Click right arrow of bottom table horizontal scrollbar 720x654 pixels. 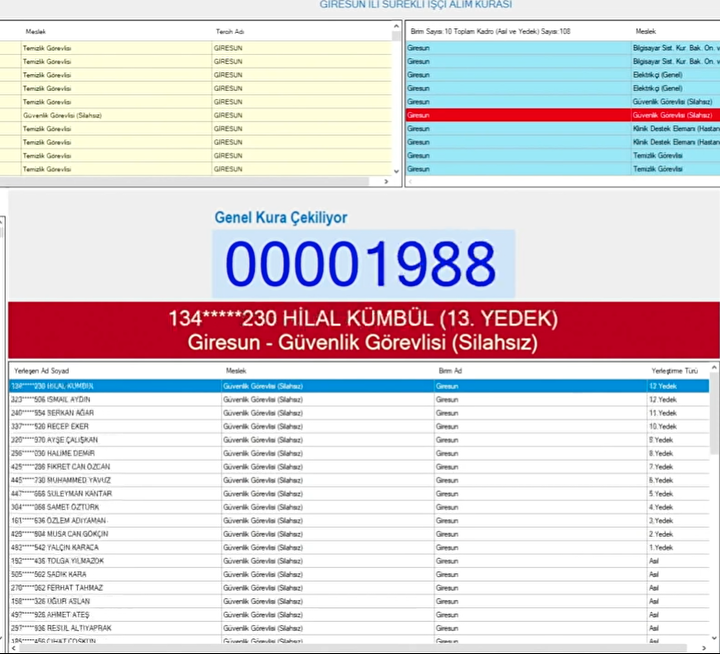(x=704, y=648)
